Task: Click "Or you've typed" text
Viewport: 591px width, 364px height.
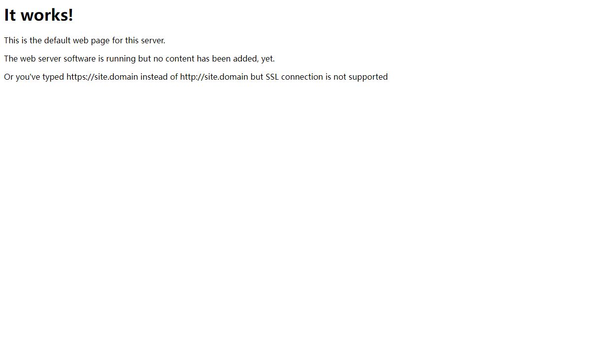Action: tap(34, 77)
